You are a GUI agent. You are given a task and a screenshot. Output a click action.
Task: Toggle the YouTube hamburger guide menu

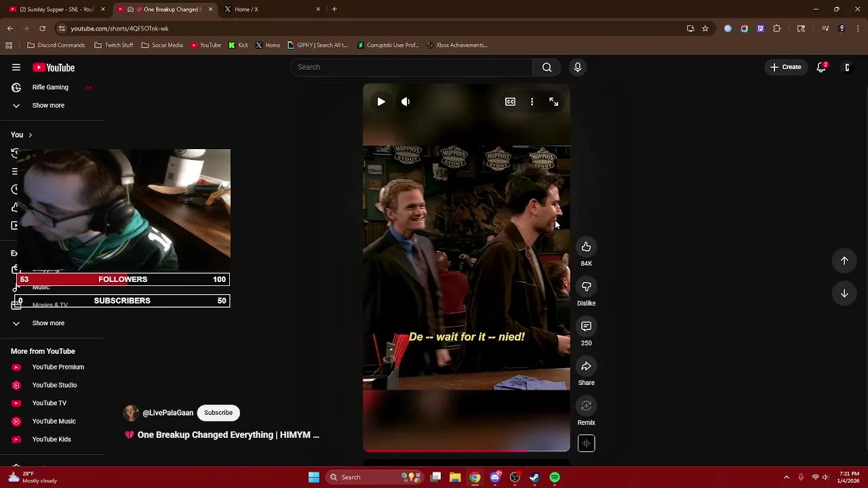16,68
